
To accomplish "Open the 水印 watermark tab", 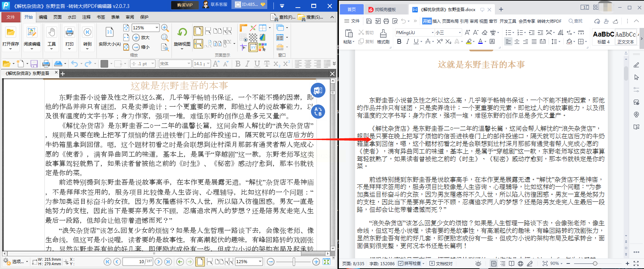I will pos(72,17).
